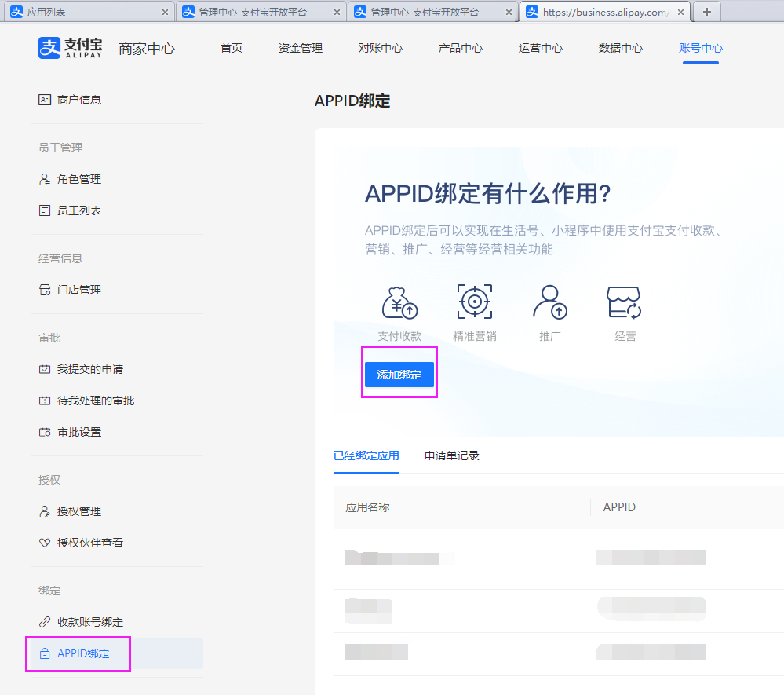Click the 推广 person-with-arrow icon

tap(550, 302)
